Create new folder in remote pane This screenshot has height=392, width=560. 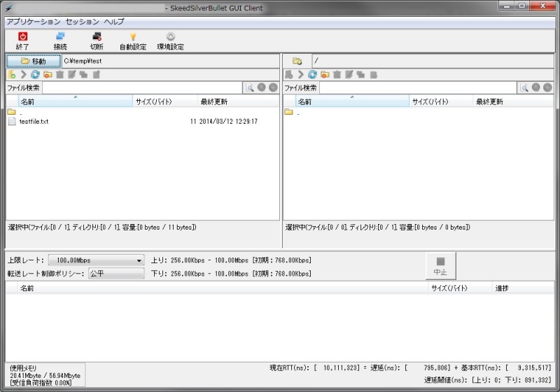click(325, 74)
